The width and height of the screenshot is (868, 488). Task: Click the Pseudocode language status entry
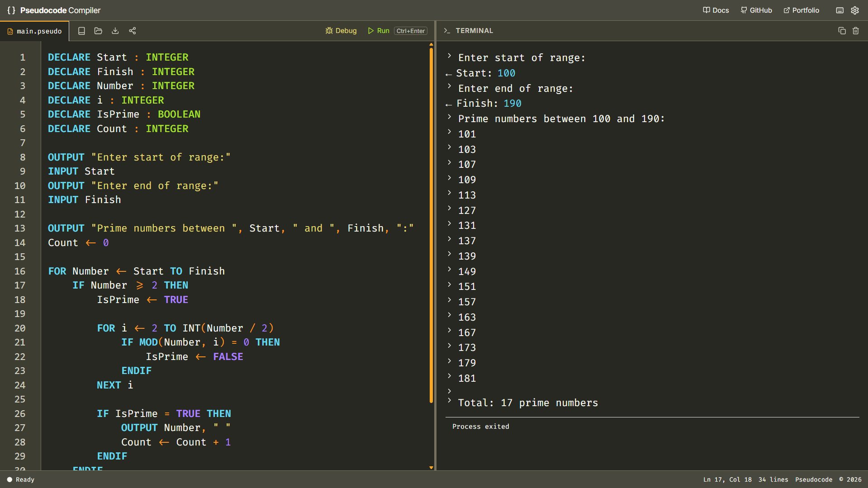point(813,479)
